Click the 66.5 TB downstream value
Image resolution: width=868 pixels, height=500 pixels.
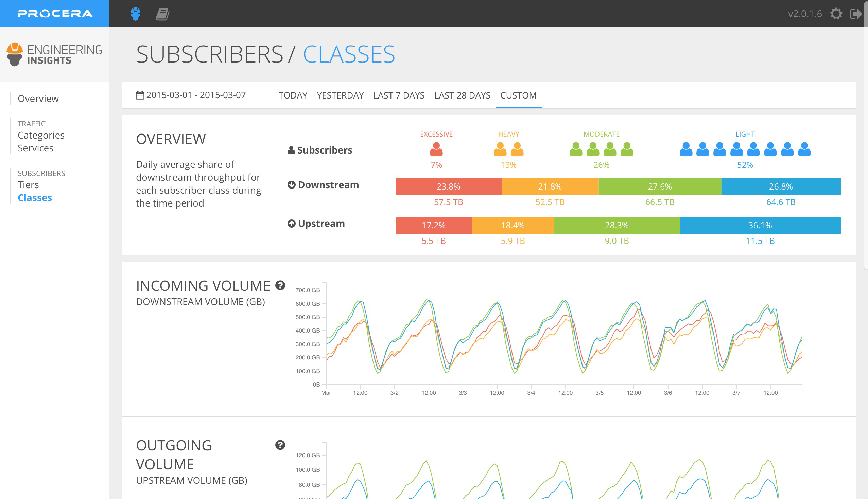[660, 202]
